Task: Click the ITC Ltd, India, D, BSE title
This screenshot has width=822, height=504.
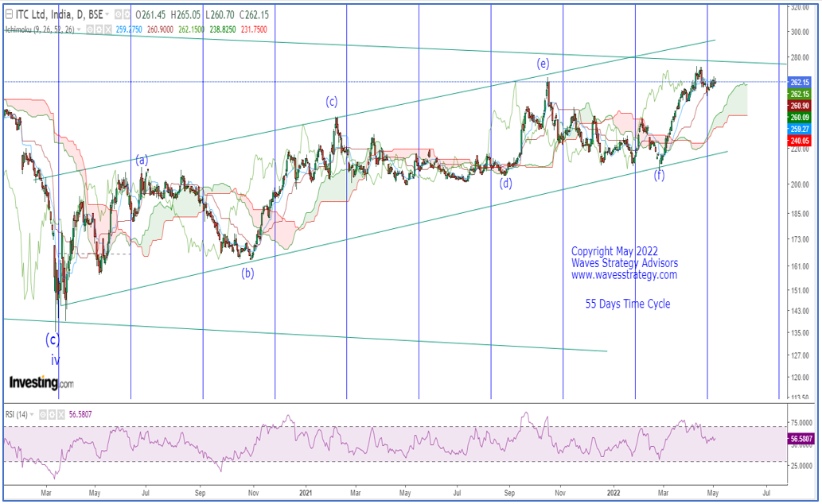Action: 59,14
